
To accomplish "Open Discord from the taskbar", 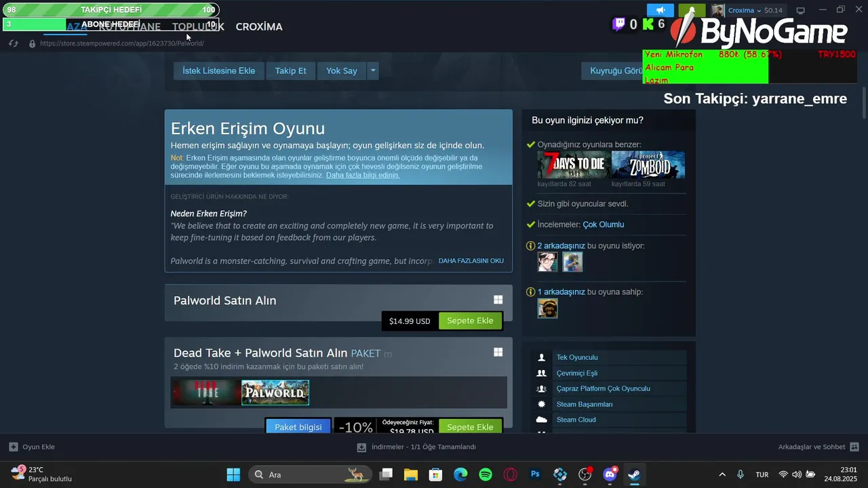I will (x=610, y=474).
